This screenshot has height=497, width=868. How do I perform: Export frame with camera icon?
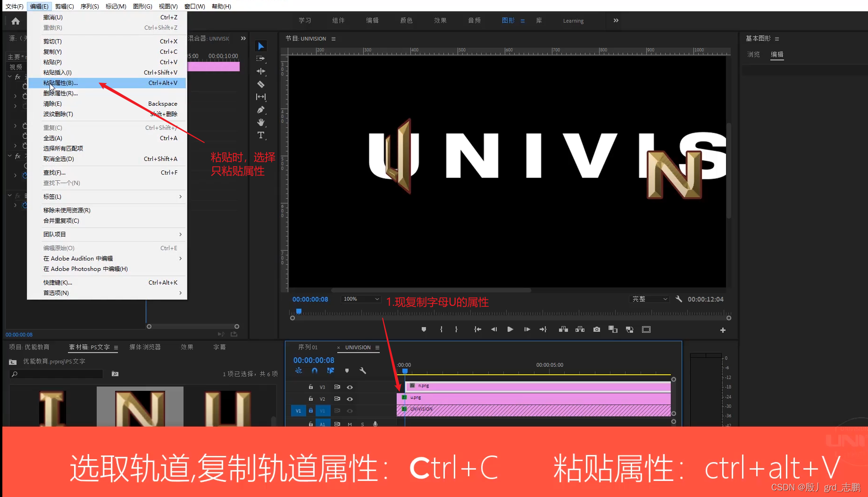click(x=597, y=329)
